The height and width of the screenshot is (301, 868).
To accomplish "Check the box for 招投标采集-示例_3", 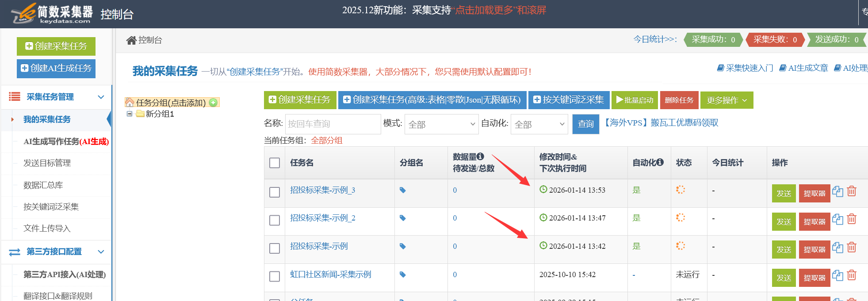I will tap(275, 192).
